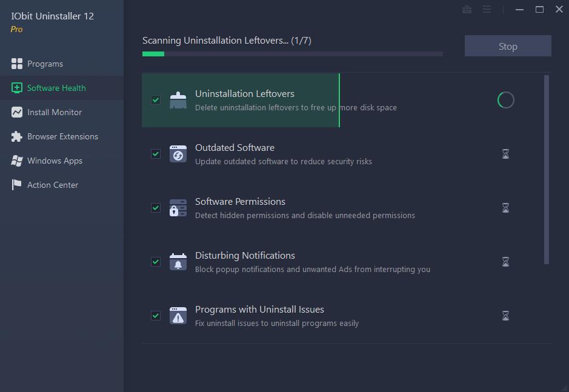
Task: Select the Outdated Software title
Action: pos(235,148)
